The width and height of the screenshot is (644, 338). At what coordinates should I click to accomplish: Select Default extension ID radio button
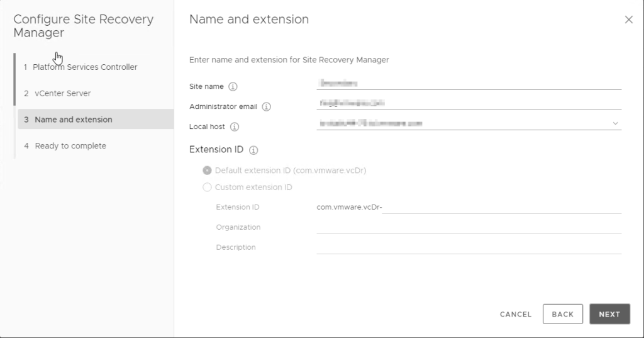pyautogui.click(x=207, y=171)
